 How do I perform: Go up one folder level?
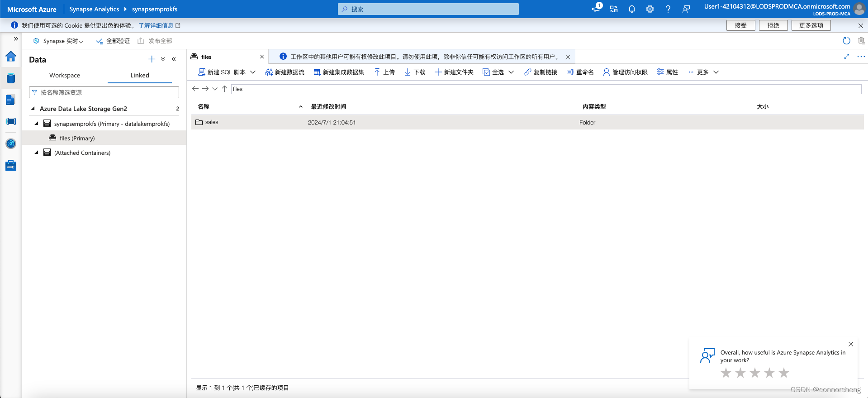tap(225, 89)
